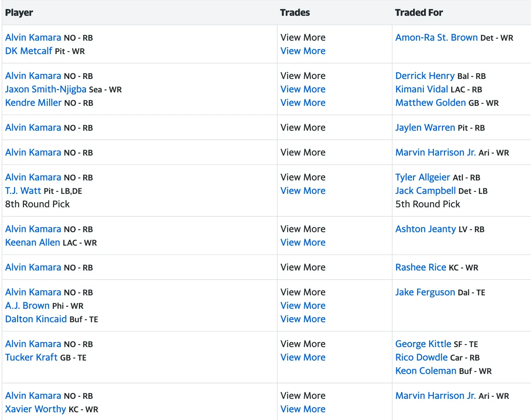This screenshot has width=531, height=420.
Task: Open George Kittle's player page
Action: [x=423, y=344]
